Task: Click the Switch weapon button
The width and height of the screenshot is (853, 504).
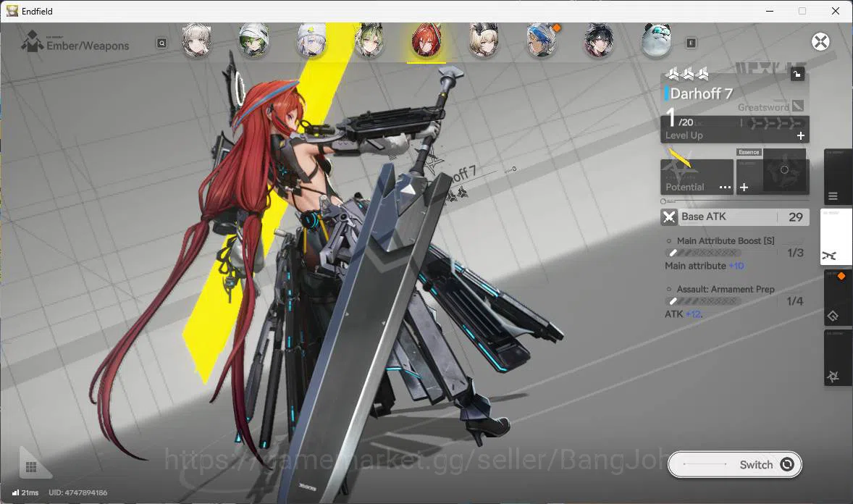Action: (x=734, y=464)
